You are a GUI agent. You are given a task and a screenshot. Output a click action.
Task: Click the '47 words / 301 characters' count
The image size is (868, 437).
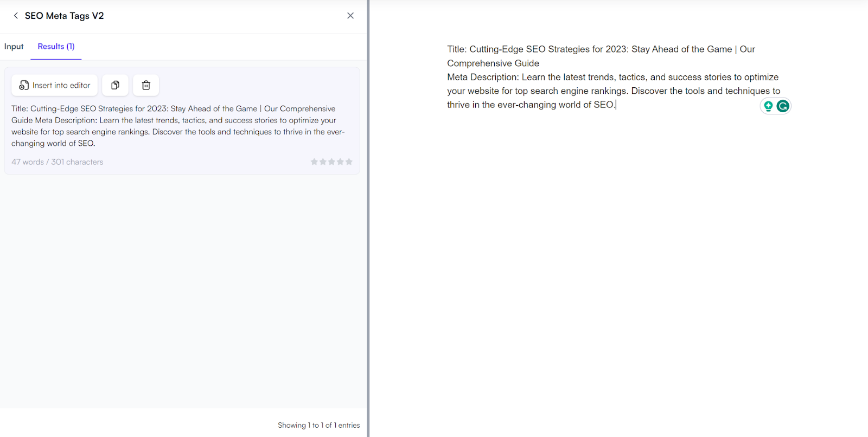coord(58,162)
